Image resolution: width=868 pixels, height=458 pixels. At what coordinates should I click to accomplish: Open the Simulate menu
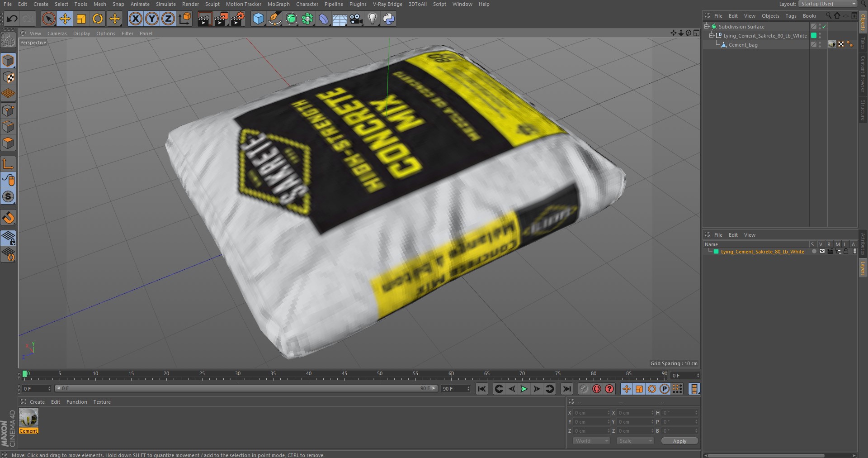(x=166, y=4)
